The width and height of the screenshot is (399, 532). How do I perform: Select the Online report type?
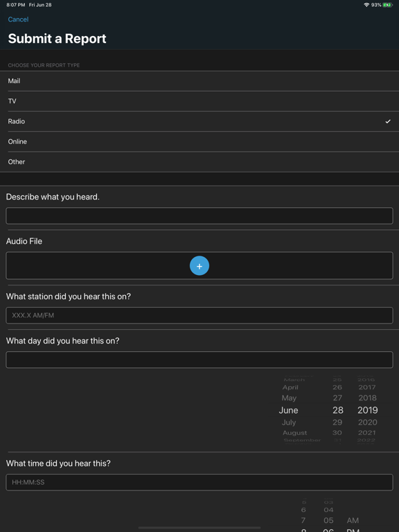coord(199,141)
